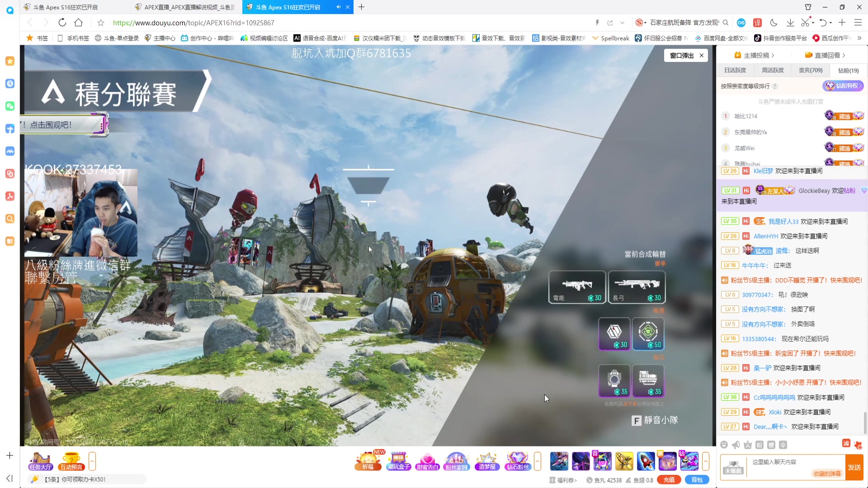Mute the audio on the active tab
868x488 pixels.
click(x=339, y=7)
